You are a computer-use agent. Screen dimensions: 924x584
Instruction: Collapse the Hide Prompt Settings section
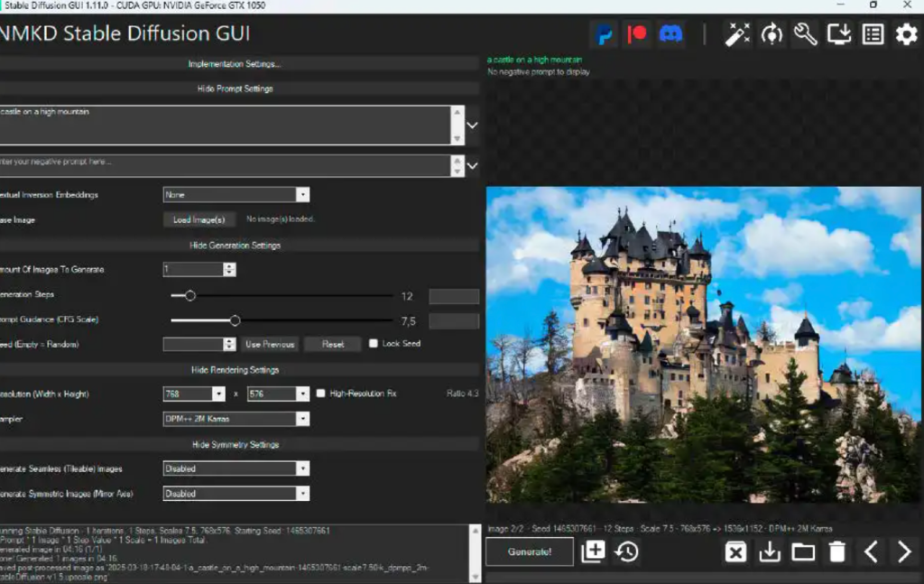(235, 89)
